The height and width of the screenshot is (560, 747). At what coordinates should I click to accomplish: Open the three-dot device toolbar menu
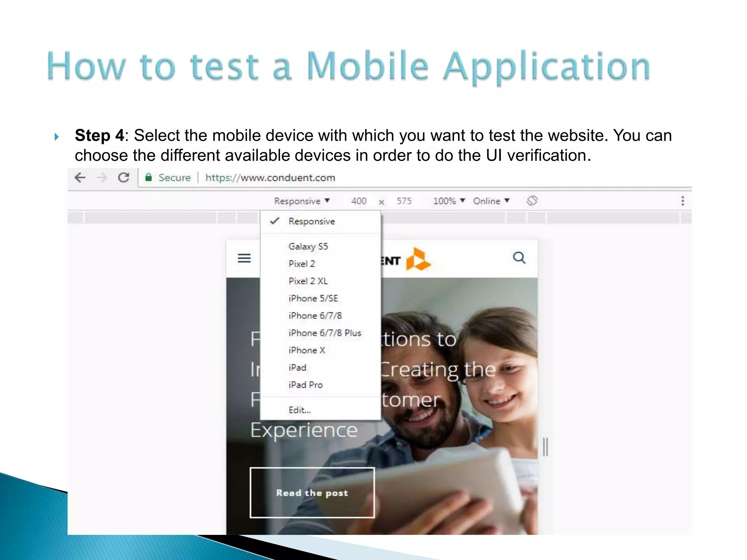coord(682,201)
